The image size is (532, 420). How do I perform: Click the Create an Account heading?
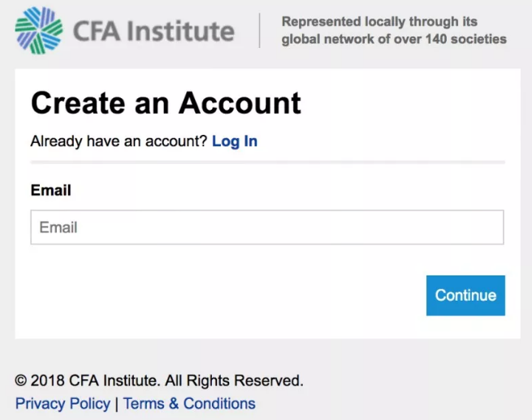[166, 103]
